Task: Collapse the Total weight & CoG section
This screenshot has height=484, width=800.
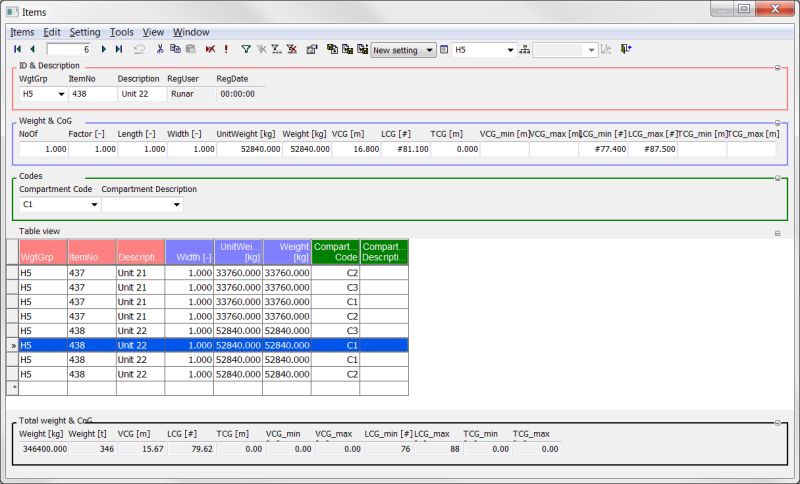Action: [x=778, y=423]
